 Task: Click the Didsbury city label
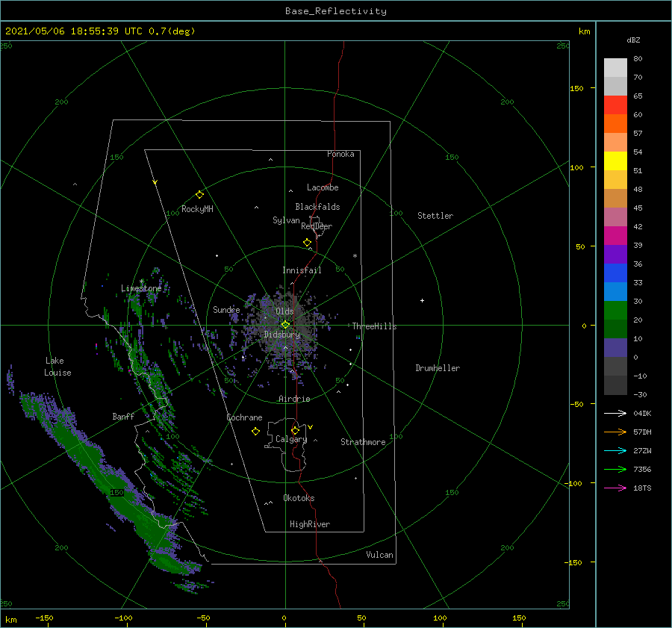(281, 335)
